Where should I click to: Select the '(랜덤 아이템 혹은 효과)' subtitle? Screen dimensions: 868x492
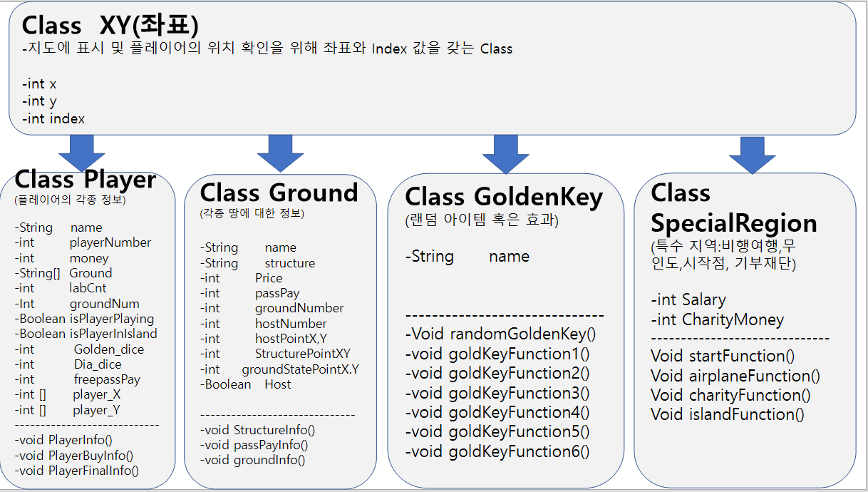[482, 220]
